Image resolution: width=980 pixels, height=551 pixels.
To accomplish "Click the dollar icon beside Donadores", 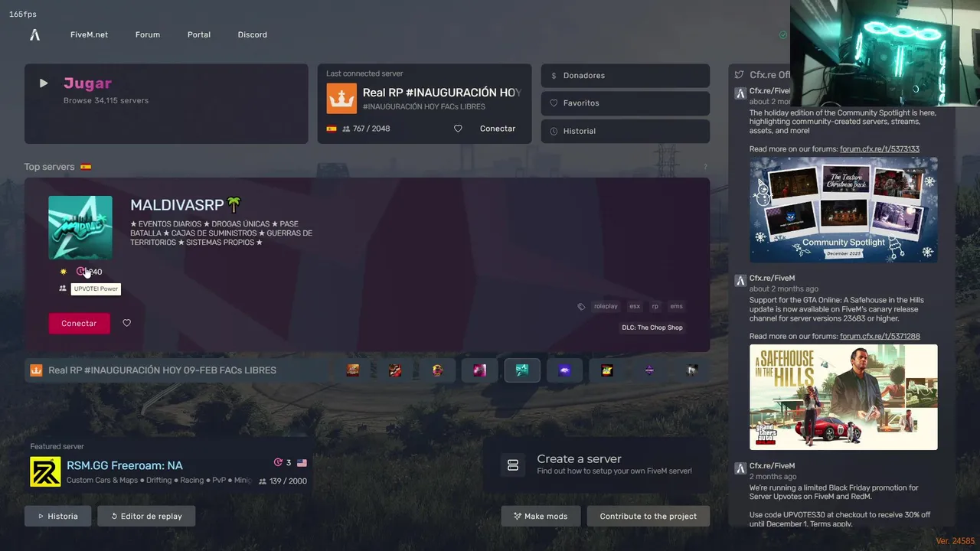I will pos(554,76).
